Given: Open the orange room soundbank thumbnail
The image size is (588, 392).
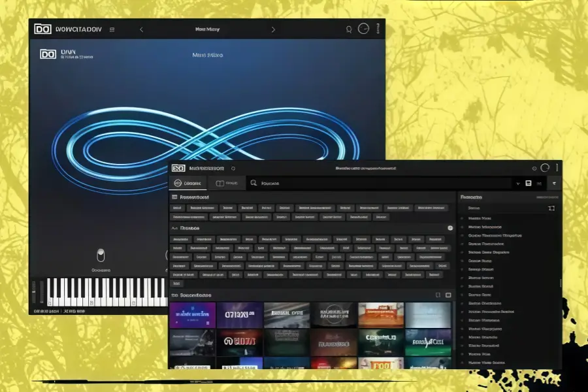Looking at the screenshot, I should coord(381,315).
